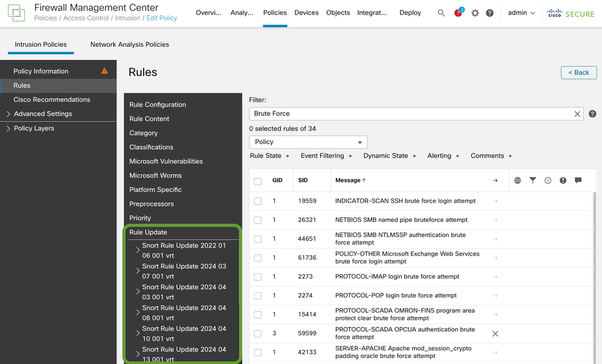Switch to the Intrusion Policies tab

[x=40, y=45]
